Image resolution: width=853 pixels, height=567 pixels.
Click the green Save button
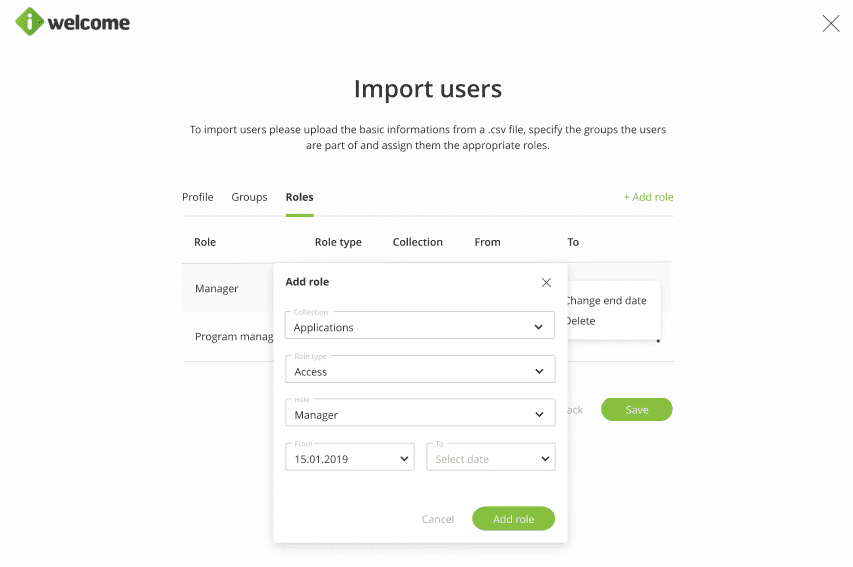point(636,409)
